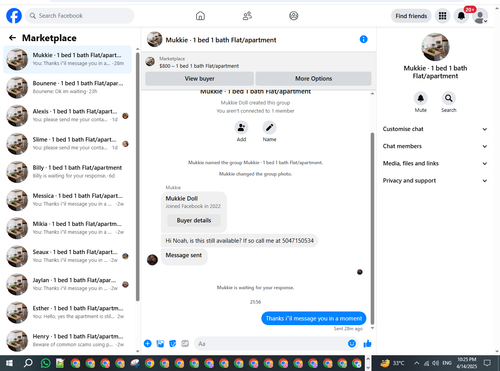Open the emoji picker in message box
The image size is (500, 371).
[x=352, y=344]
